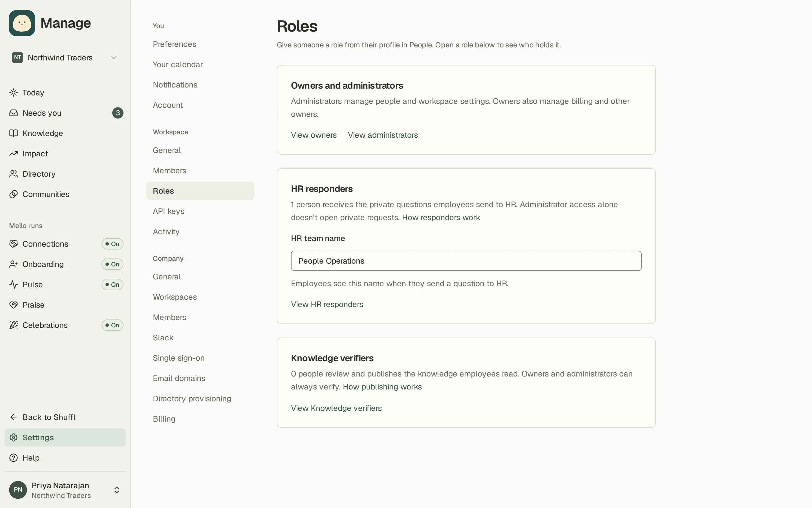812x508 pixels.
Task: Click the View administrators link
Action: 383,135
